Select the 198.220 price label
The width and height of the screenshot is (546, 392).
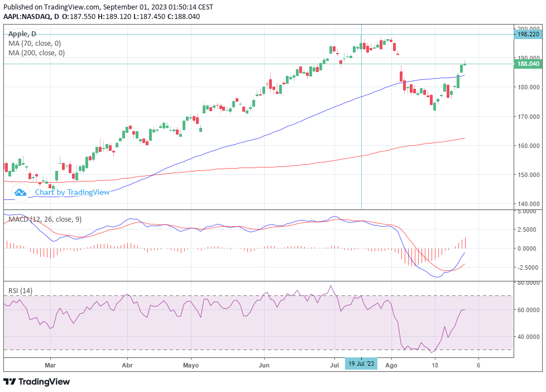coord(528,34)
